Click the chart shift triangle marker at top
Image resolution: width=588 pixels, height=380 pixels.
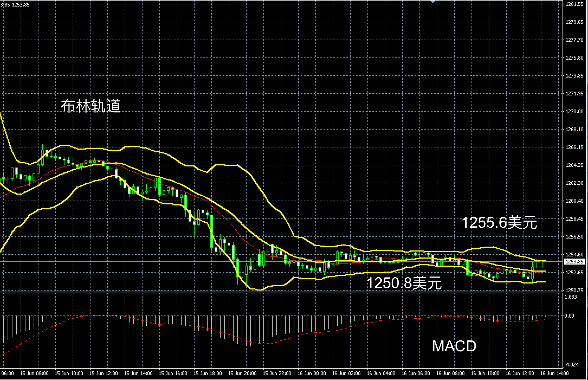click(433, 2)
